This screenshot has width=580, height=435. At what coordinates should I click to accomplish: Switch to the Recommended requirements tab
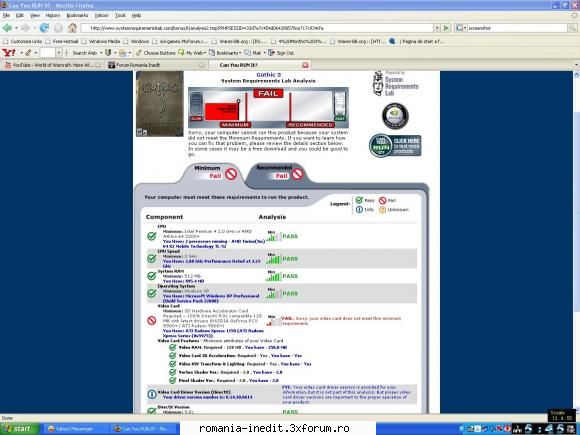pos(278,172)
